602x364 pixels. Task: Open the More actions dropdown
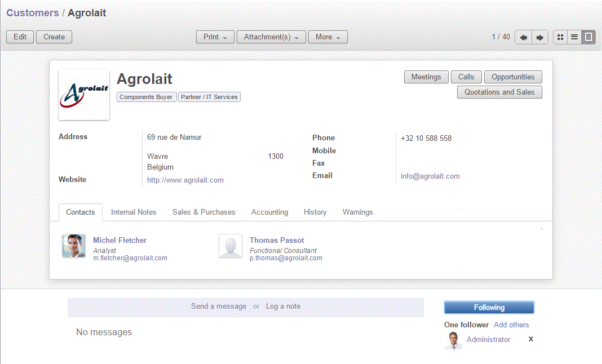[x=327, y=36]
